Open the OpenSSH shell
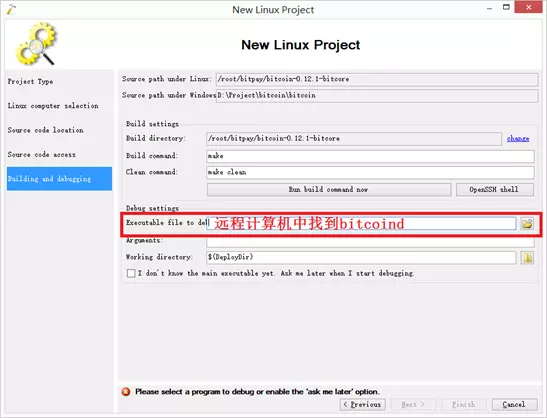Viewport: 547px width, 418px height. [x=495, y=189]
